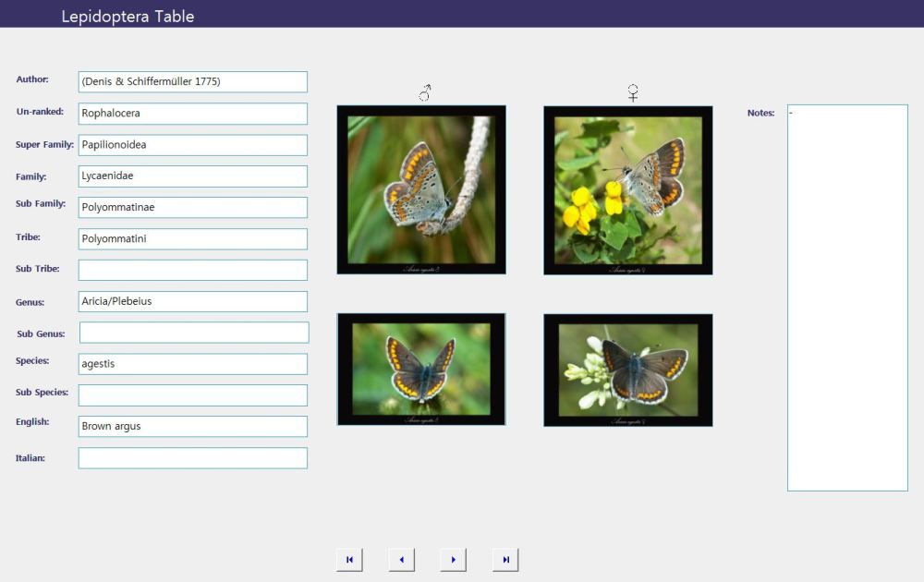Click the Family field showing Lycaenidae
The image size is (924, 582).
point(192,176)
